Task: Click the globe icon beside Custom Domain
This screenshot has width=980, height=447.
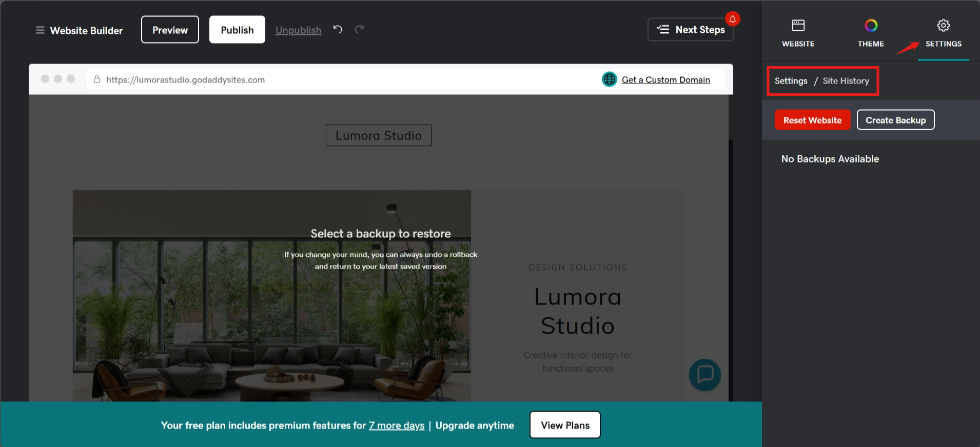Action: [x=609, y=79]
